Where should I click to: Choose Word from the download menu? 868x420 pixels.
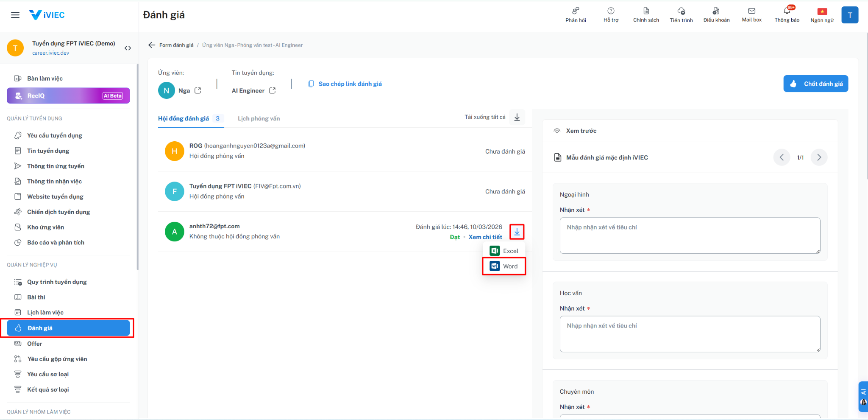(504, 266)
